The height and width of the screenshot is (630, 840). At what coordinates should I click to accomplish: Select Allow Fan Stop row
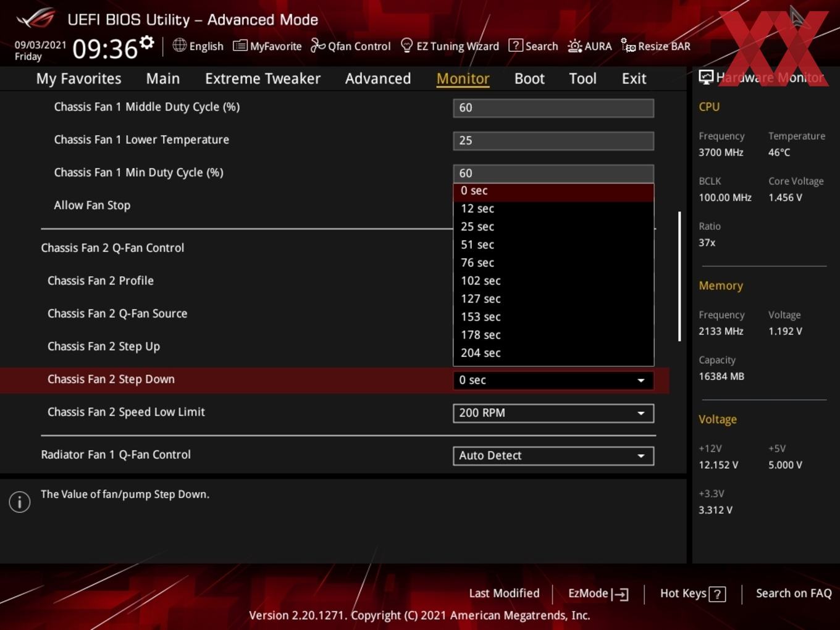[92, 205]
